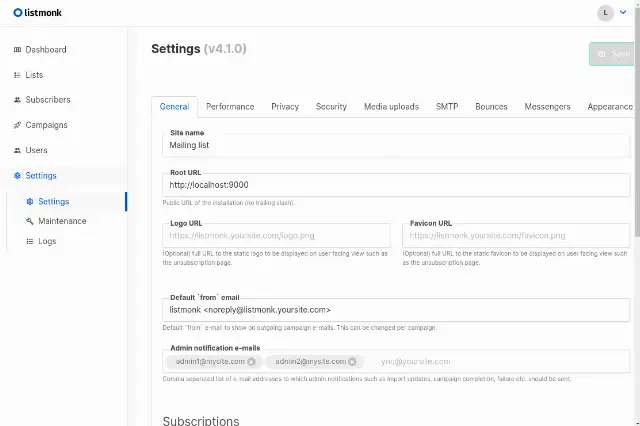Open the user avatar L
Image resolution: width=640 pixels, height=426 pixels.
(x=605, y=13)
